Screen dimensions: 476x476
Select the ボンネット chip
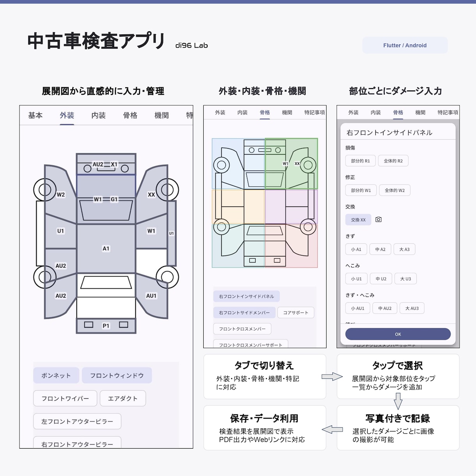(56, 375)
